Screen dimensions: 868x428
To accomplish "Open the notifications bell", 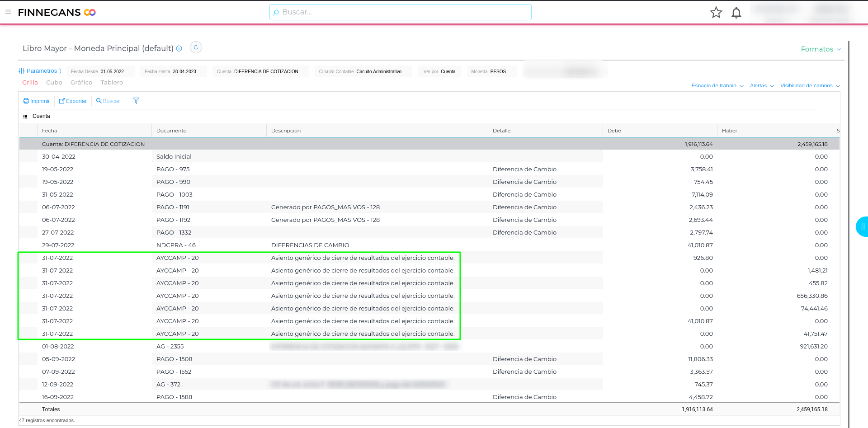I will coord(736,13).
